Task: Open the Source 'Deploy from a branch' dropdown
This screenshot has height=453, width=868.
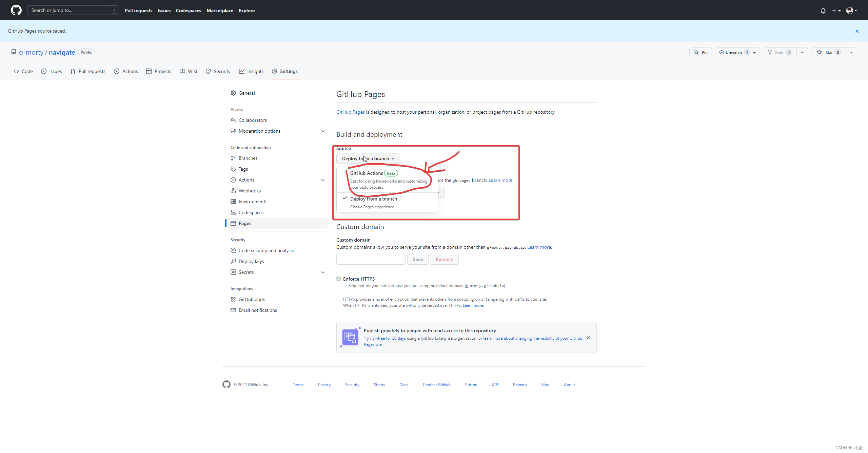Action: (368, 158)
